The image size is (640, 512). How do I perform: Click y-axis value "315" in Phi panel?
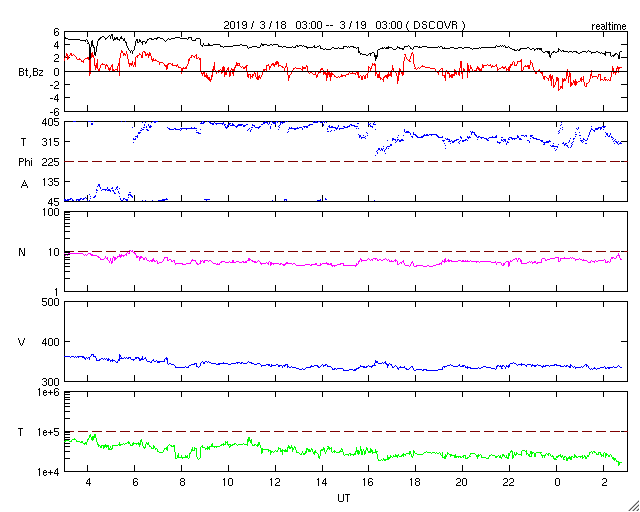click(x=52, y=142)
